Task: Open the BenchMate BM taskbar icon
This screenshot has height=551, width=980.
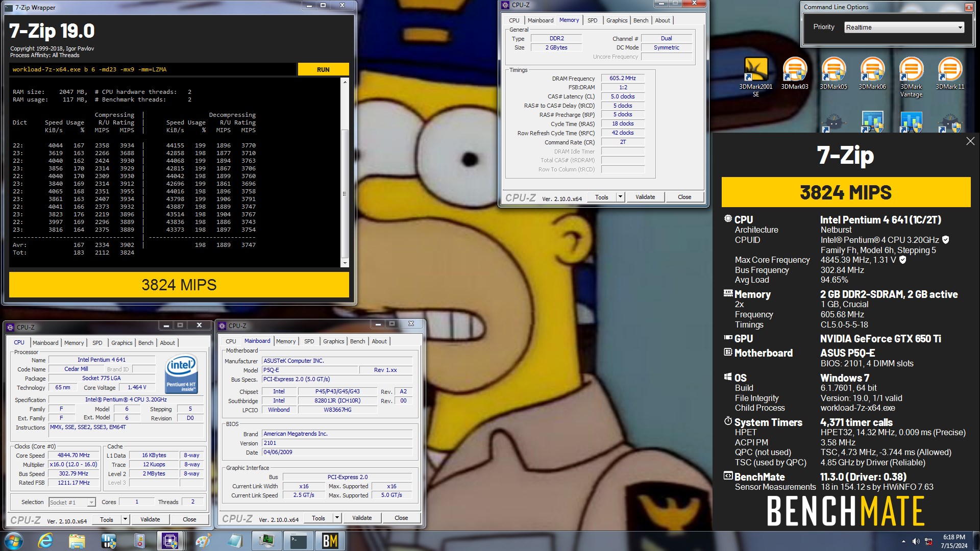Action: [x=330, y=541]
